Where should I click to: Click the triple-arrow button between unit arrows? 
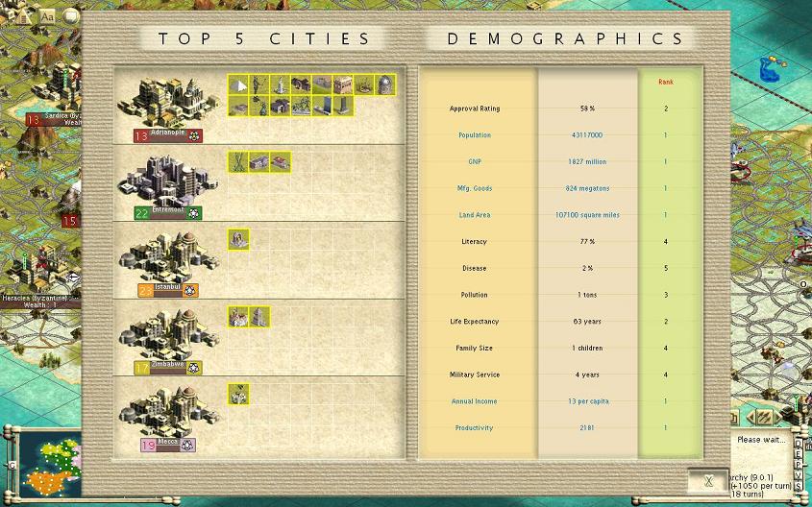tap(764, 416)
